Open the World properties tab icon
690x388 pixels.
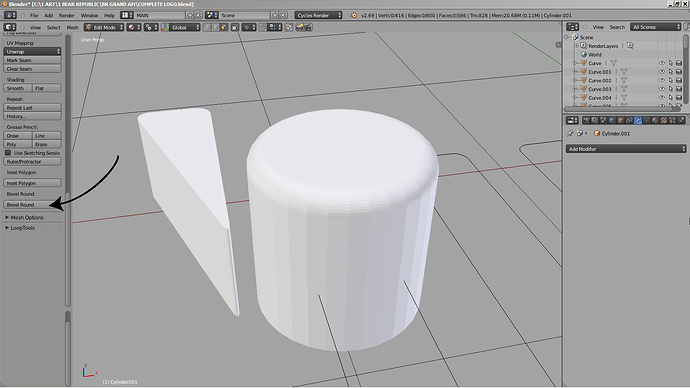pos(612,120)
